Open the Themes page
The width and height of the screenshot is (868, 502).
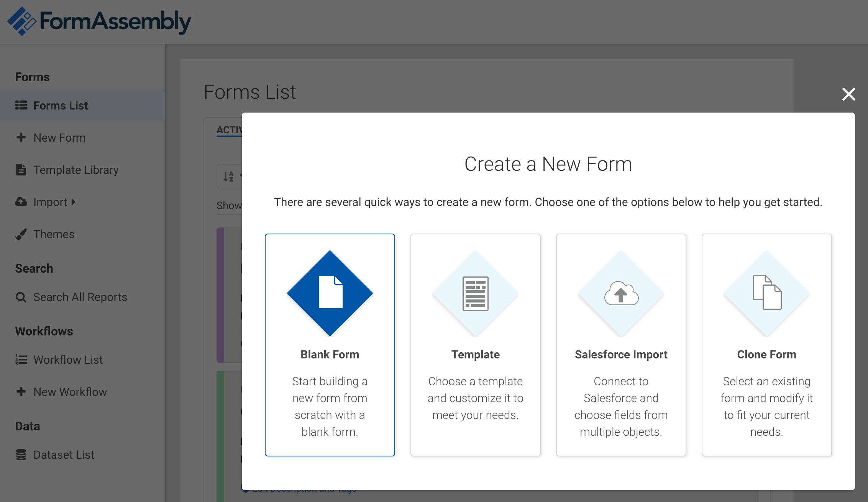click(x=82, y=234)
